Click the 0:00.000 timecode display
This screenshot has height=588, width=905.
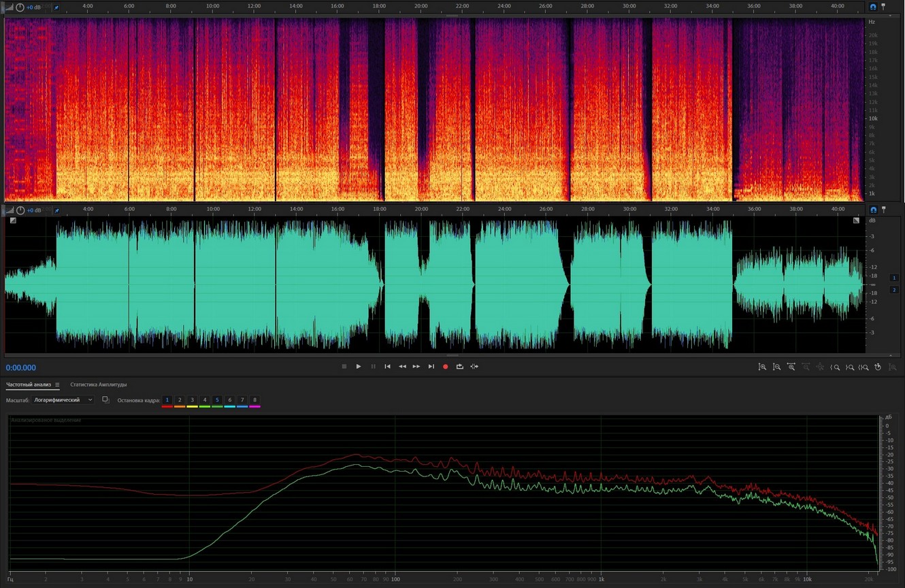[x=21, y=368]
